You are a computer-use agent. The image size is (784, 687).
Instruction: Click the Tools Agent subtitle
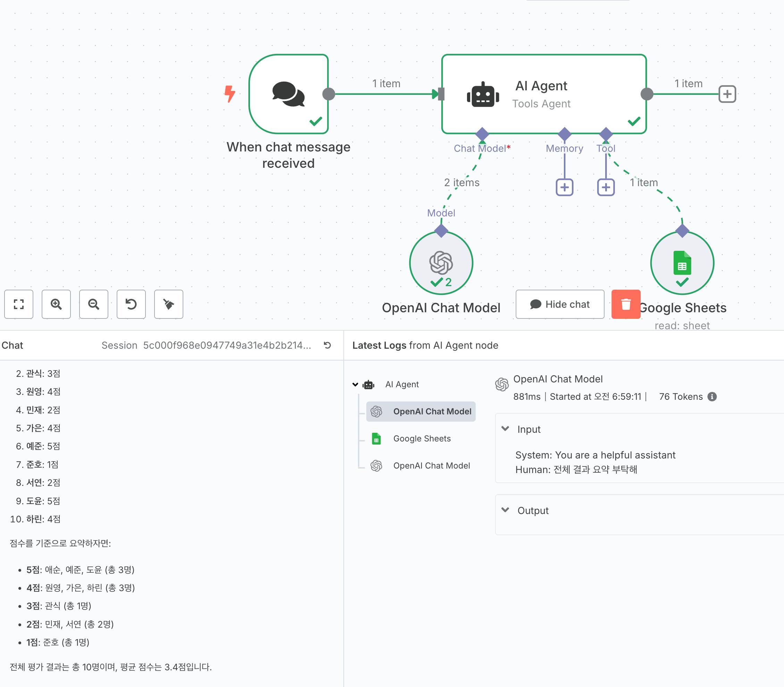pyautogui.click(x=541, y=104)
